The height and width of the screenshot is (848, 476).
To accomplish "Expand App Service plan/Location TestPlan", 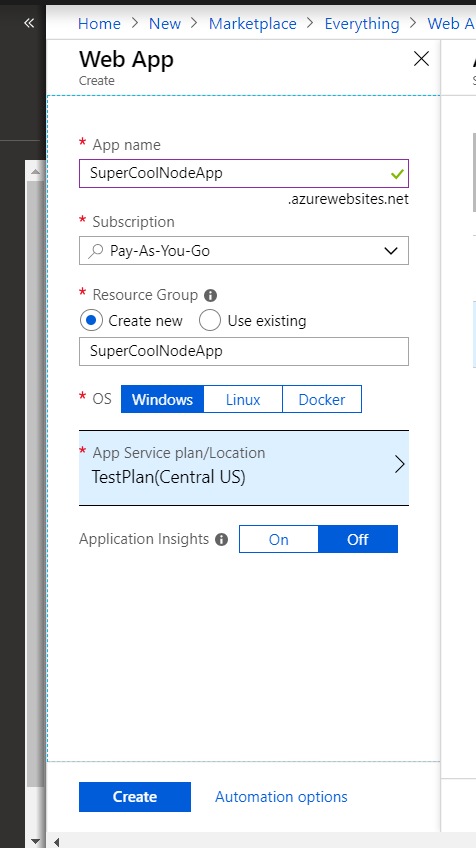I will click(244, 468).
